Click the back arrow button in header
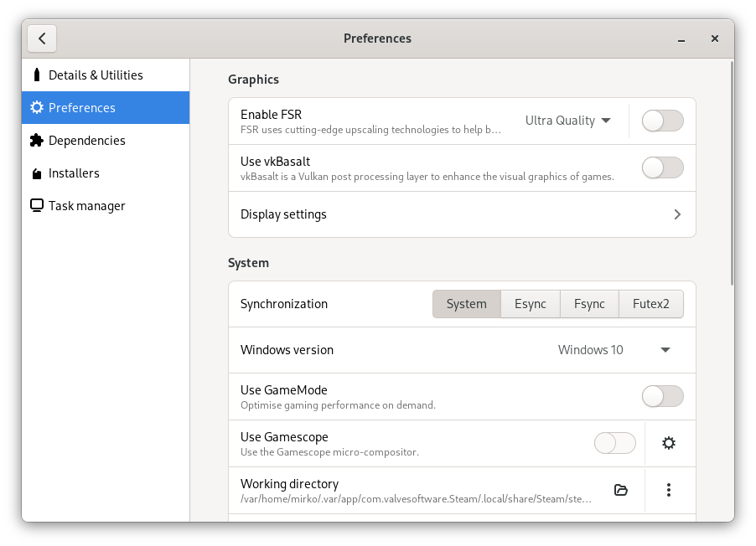 point(42,39)
